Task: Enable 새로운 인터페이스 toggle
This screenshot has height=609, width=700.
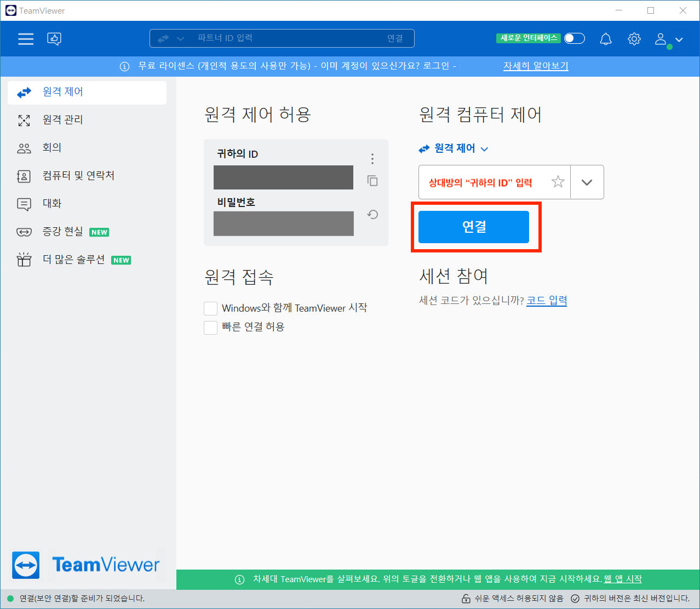Action: (x=574, y=38)
